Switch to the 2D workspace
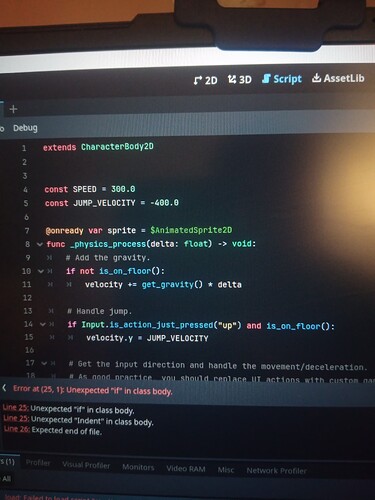 tap(205, 80)
